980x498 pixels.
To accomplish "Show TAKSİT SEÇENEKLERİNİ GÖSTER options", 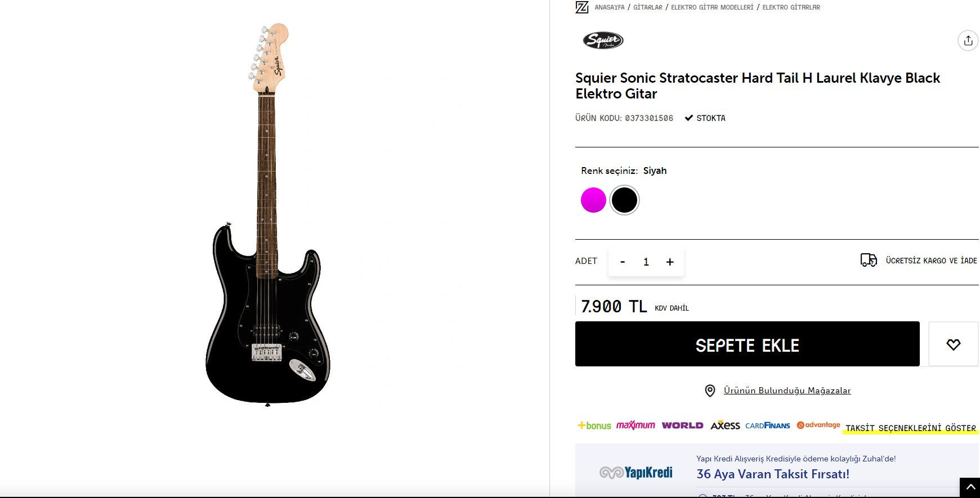I will point(910,428).
